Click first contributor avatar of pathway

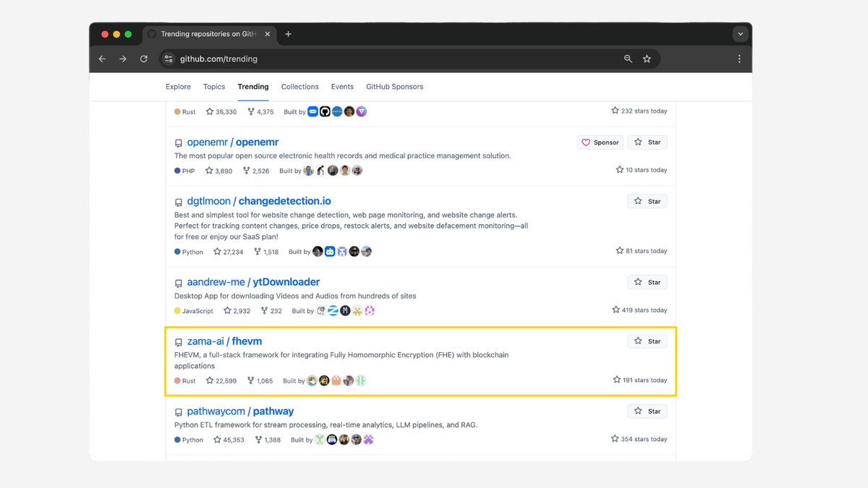[x=320, y=440]
